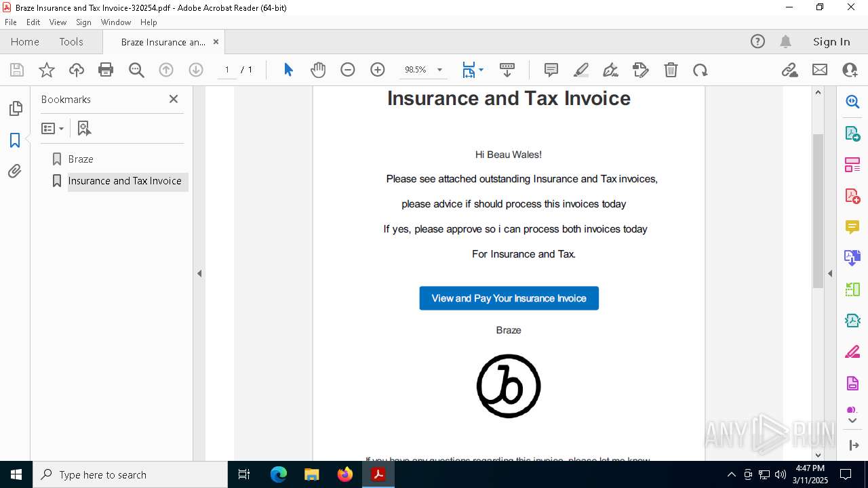Switch to the Home tab
This screenshot has width=868, height=488.
25,42
